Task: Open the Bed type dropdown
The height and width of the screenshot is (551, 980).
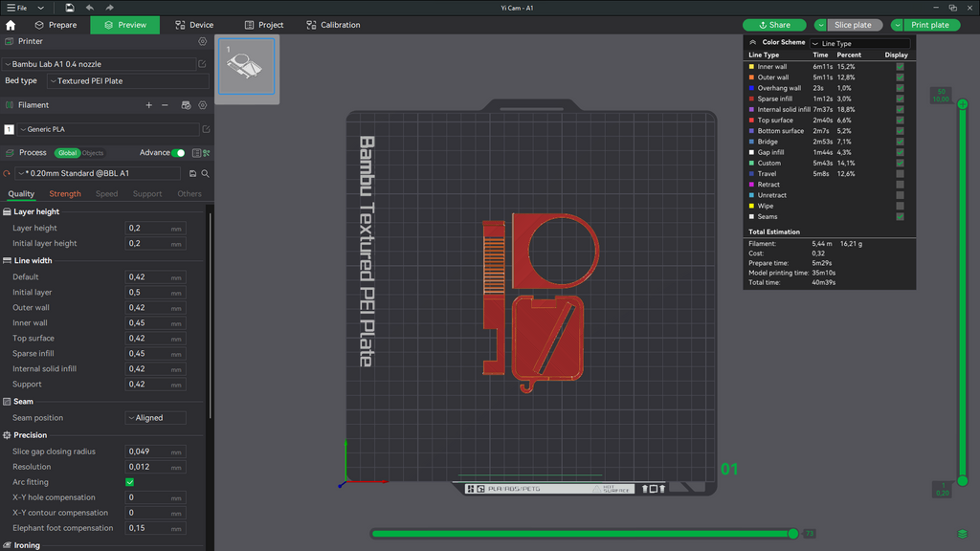Action: (x=128, y=81)
